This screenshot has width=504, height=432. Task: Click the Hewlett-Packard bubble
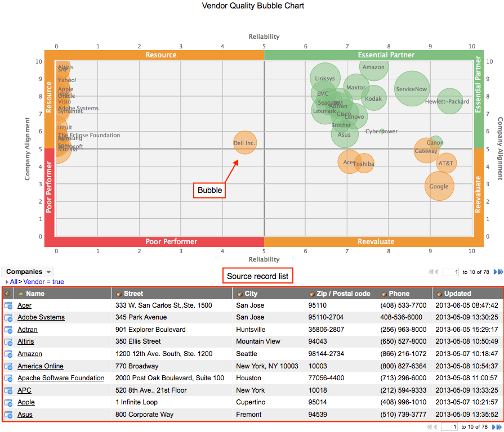tap(450, 101)
